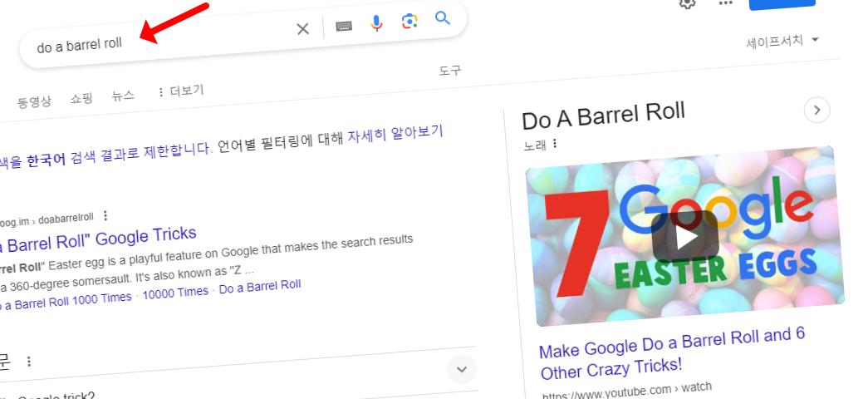Open Google Lens image search
This screenshot has height=399, width=868.
tap(409, 21)
